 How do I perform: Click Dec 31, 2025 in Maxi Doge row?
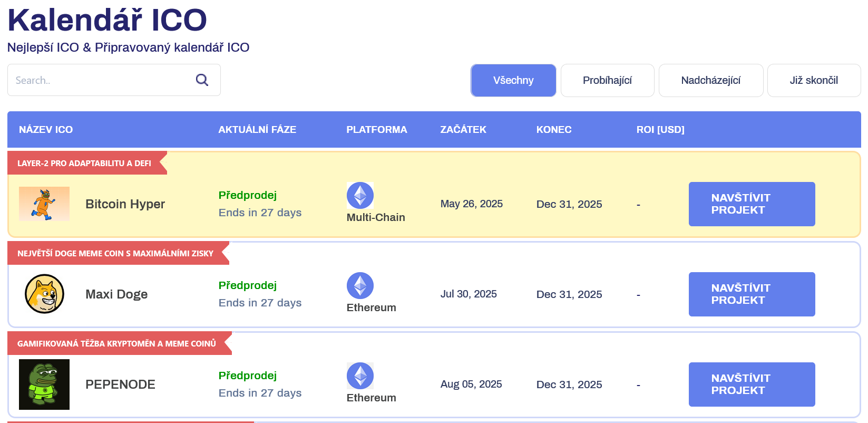(x=569, y=294)
